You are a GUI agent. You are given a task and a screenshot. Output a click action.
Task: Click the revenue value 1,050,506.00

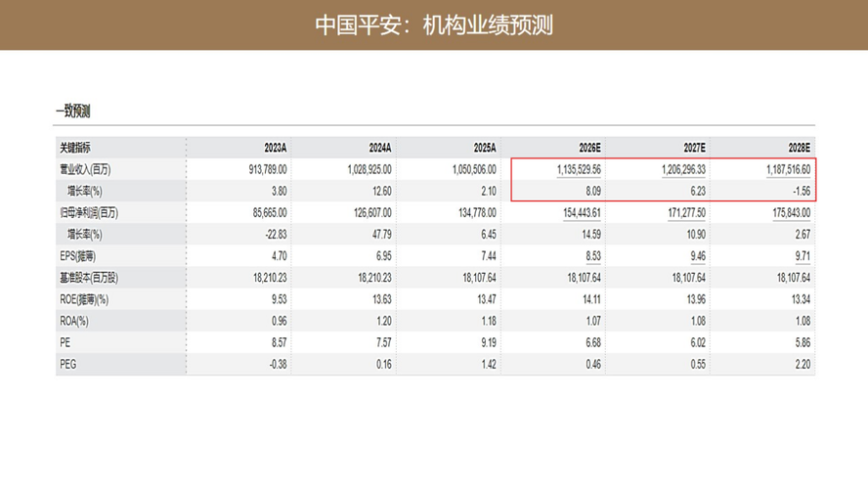(474, 169)
